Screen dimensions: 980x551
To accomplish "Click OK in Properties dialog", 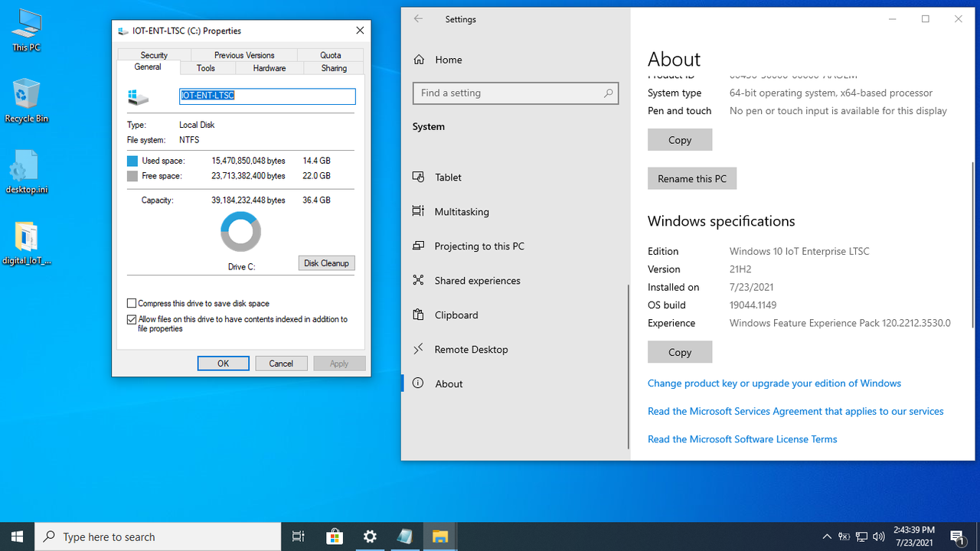I will click(223, 364).
